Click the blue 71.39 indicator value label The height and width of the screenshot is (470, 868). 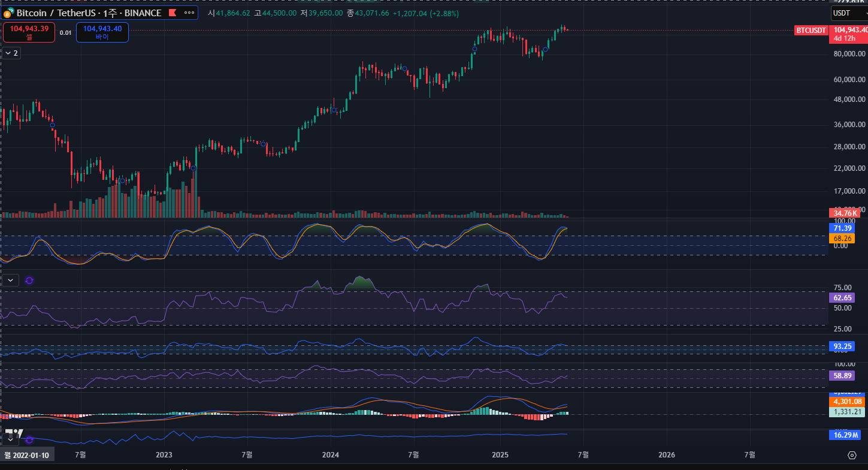click(x=842, y=228)
